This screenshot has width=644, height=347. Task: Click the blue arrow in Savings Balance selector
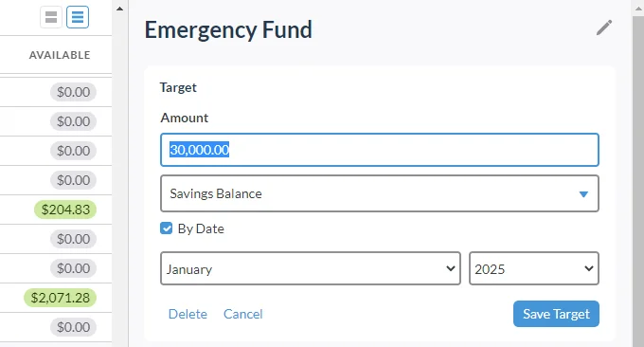pyautogui.click(x=583, y=194)
